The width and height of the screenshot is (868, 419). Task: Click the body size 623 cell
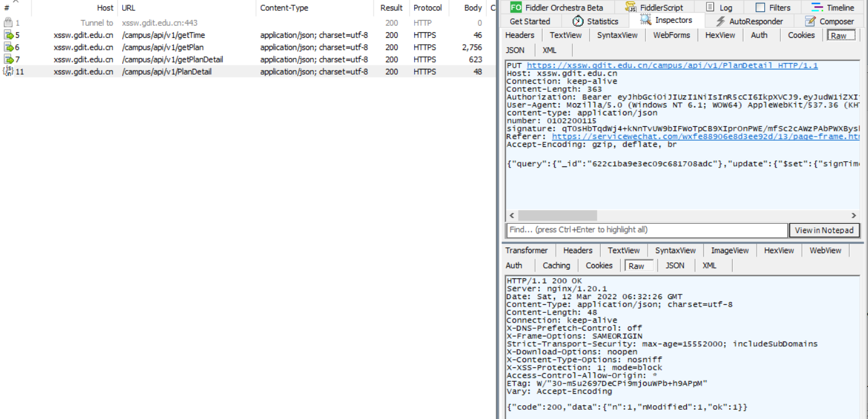click(476, 59)
